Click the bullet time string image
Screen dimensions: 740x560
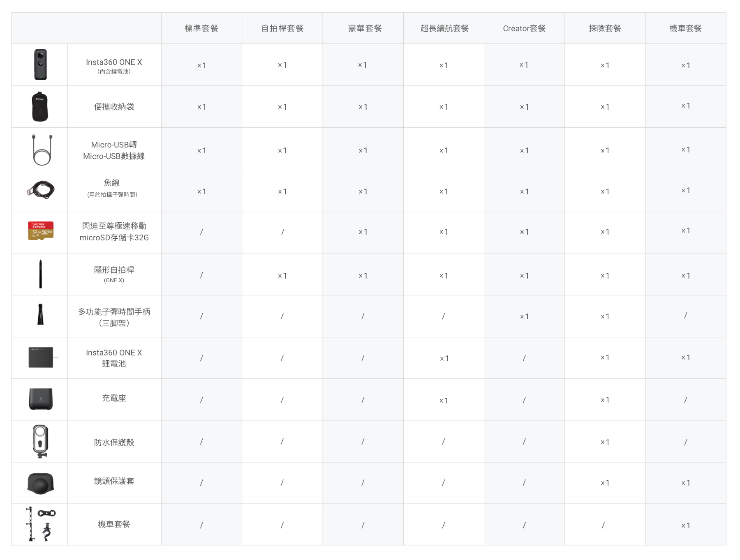(x=40, y=190)
